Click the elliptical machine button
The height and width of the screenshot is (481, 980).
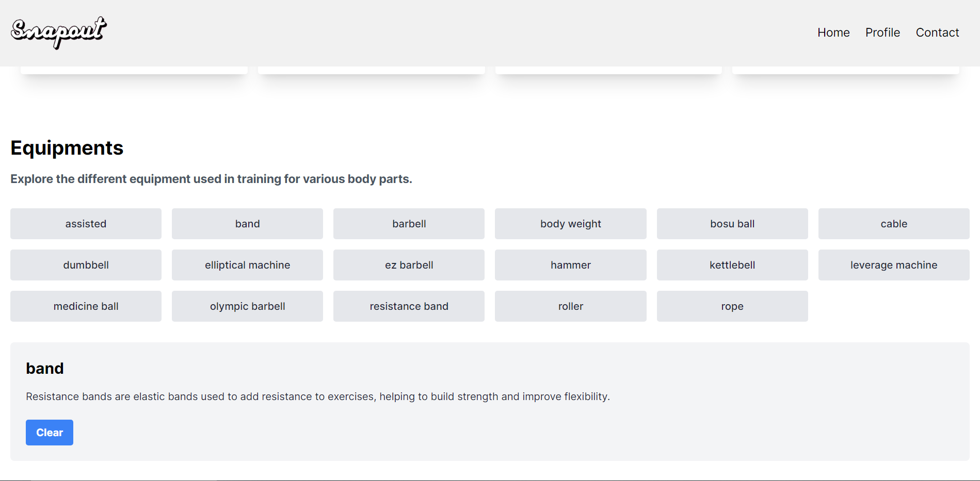[247, 265]
